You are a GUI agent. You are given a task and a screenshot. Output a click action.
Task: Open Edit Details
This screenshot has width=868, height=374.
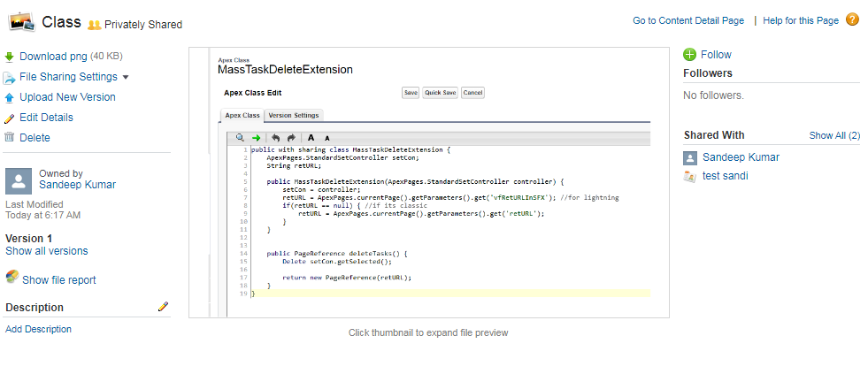(46, 118)
